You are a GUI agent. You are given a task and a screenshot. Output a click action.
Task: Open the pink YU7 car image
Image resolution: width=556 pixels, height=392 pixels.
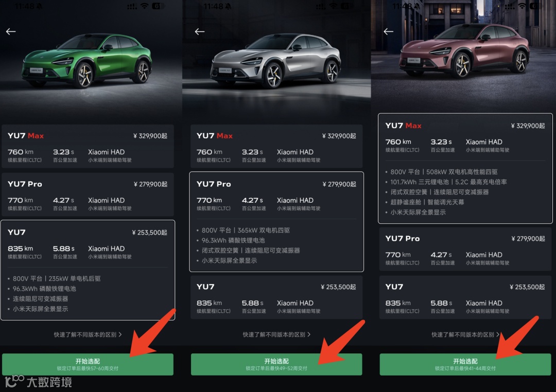tap(465, 50)
